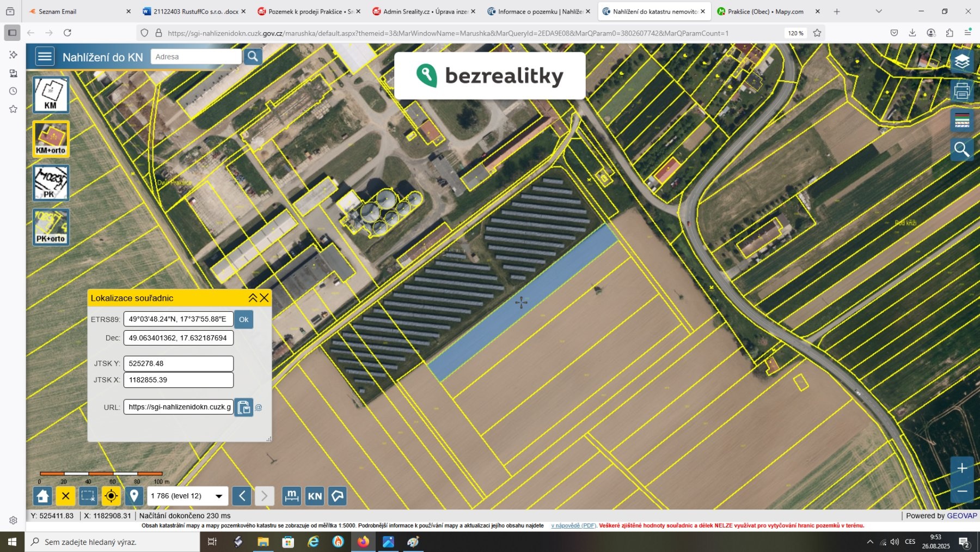Viewport: 980px width, 552px height.
Task: Click the ETRS89 coordinates field
Action: pos(179,319)
